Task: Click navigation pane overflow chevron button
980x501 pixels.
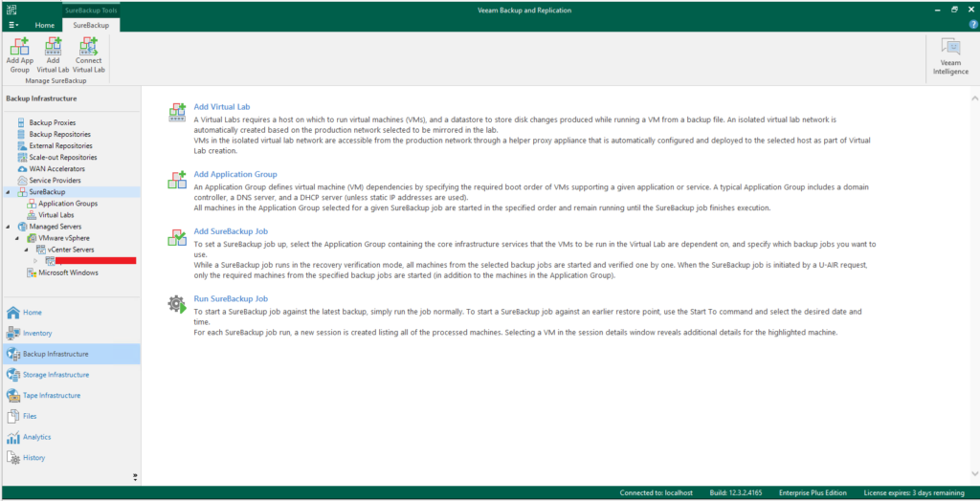Action: pos(135,476)
